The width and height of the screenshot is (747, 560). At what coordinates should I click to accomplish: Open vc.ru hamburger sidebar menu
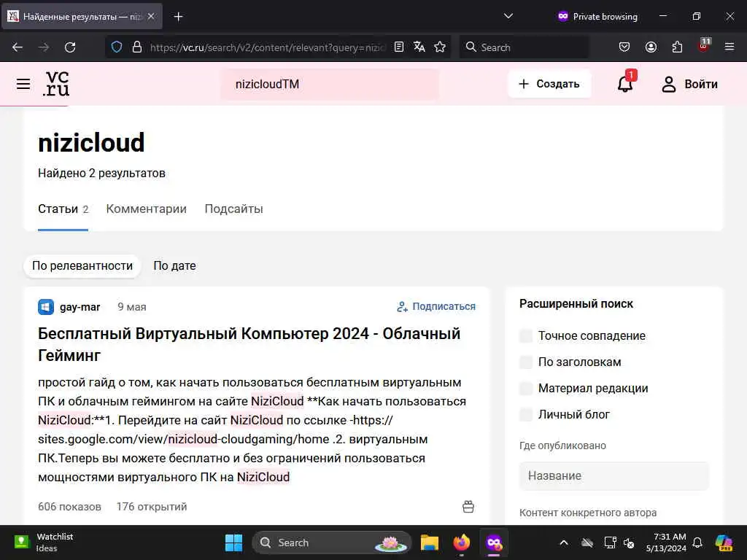(x=23, y=85)
